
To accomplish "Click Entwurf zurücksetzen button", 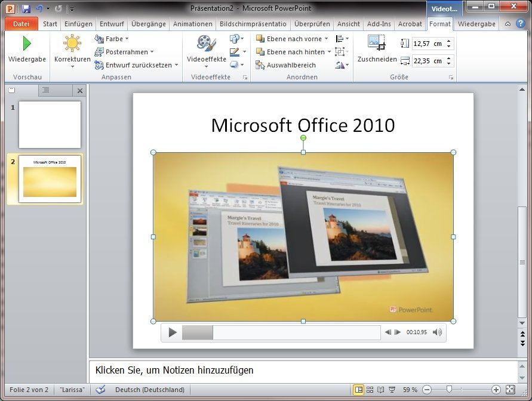I will pyautogui.click(x=137, y=65).
